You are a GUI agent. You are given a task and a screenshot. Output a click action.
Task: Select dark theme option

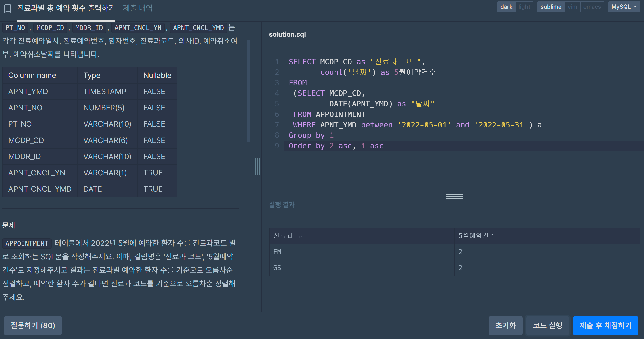pyautogui.click(x=506, y=7)
